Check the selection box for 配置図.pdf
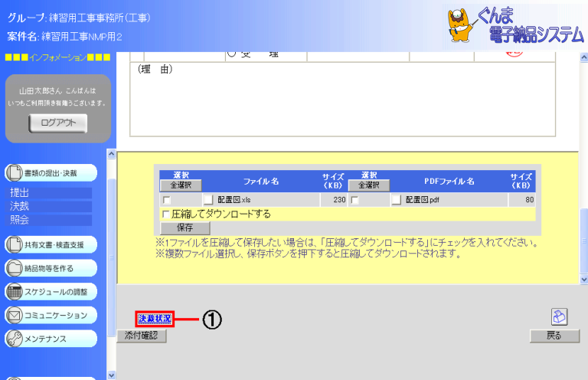 (354, 200)
